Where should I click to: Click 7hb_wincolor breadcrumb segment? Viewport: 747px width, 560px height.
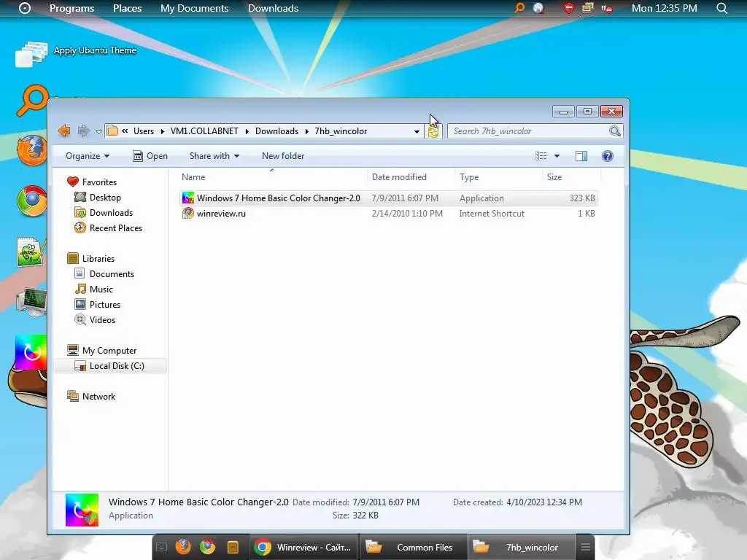pos(341,131)
